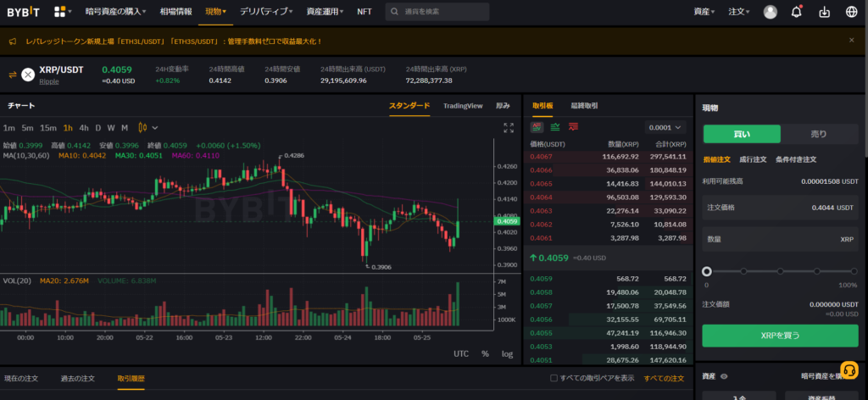Viewport: 868px width, 400px height.
Task: Click the すべての注文 link
Action: pyautogui.click(x=664, y=379)
